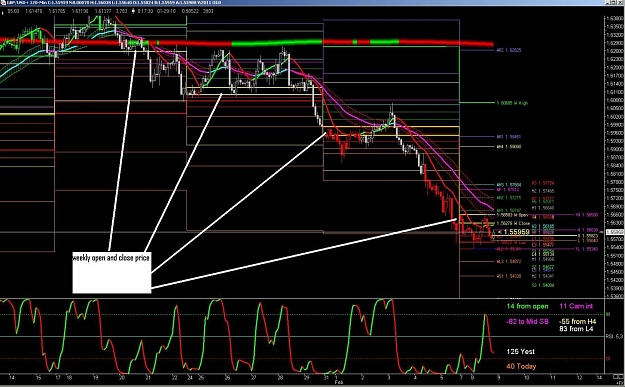Image resolution: width=625 pixels, height=387 pixels.
Task: Click the RSI indicator label on right axis
Action: 614,336
